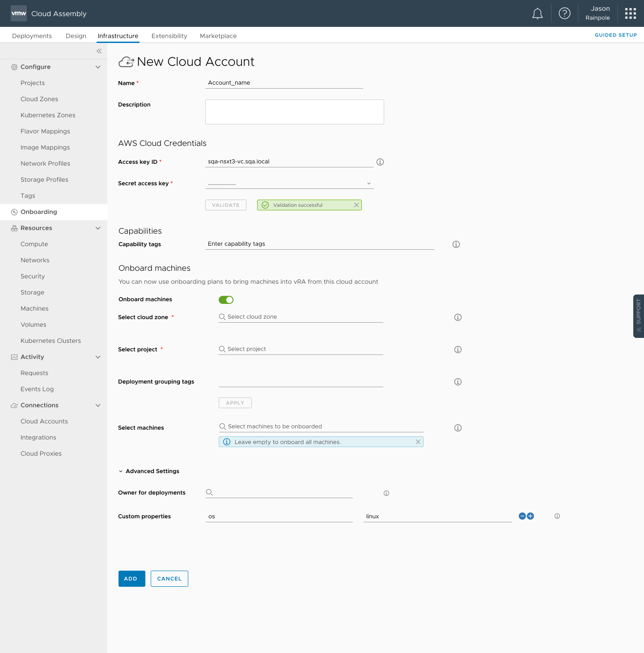Show info for Select cloud zone
Image resolution: width=644 pixels, height=653 pixels.
pos(458,317)
